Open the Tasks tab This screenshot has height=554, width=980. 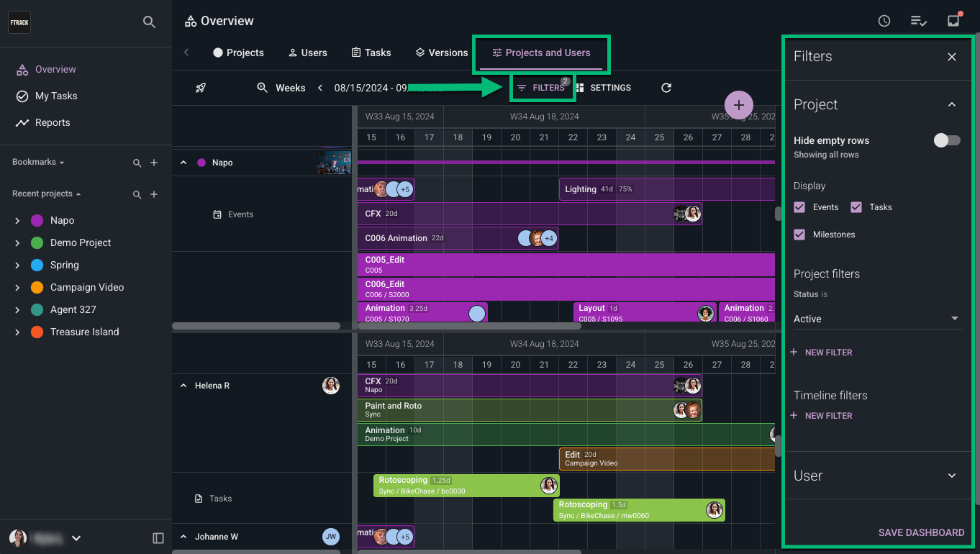371,53
